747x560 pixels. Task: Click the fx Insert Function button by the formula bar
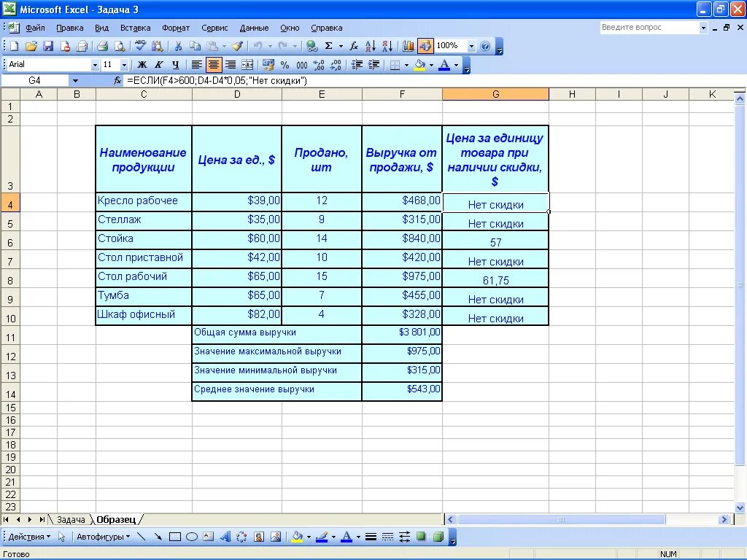117,80
